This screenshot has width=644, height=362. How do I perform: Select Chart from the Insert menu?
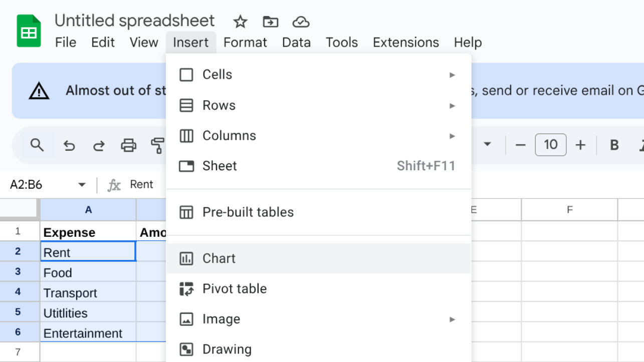[x=219, y=258]
